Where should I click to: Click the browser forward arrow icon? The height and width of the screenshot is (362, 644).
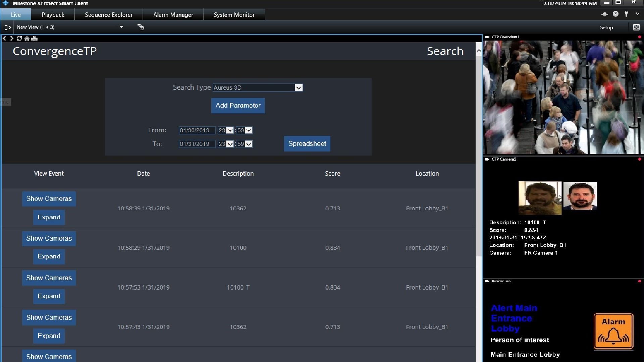click(x=12, y=39)
